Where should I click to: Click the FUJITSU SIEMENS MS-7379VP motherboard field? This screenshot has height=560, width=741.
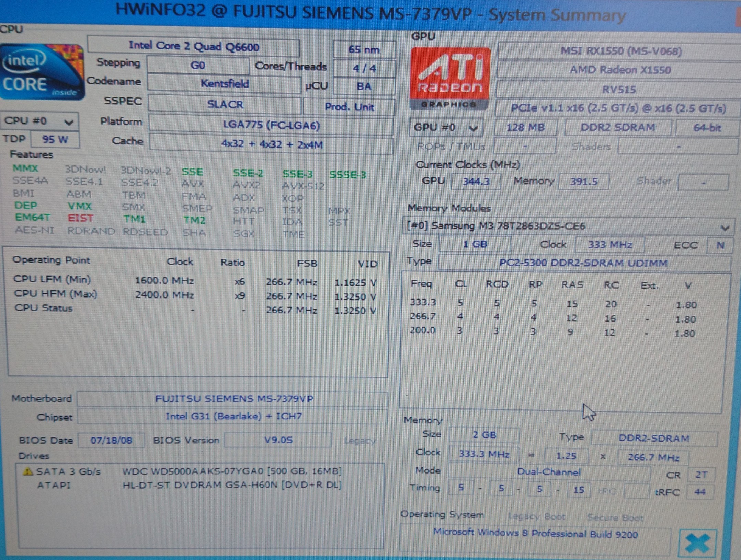(x=233, y=399)
